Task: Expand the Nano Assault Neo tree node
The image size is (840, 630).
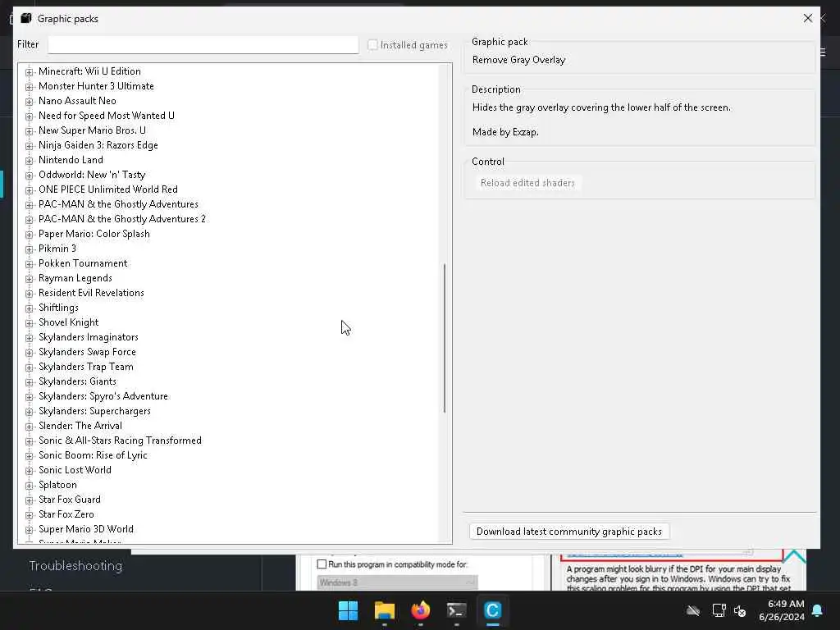Action: (x=29, y=101)
